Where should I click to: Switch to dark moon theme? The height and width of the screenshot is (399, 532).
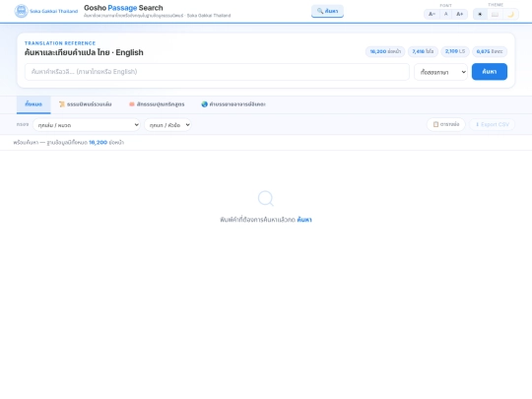click(510, 14)
